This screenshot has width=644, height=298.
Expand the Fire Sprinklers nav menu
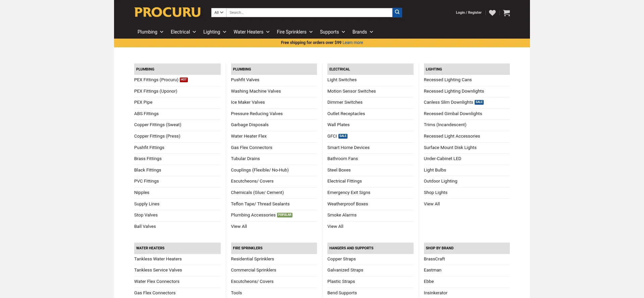click(294, 32)
